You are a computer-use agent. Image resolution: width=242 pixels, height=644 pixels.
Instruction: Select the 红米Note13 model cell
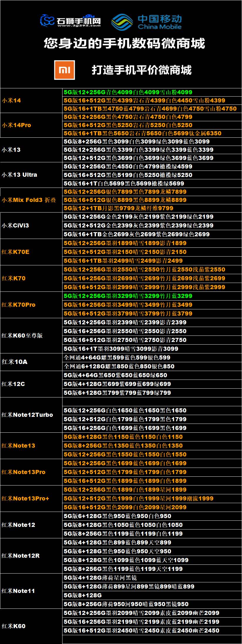(31, 446)
